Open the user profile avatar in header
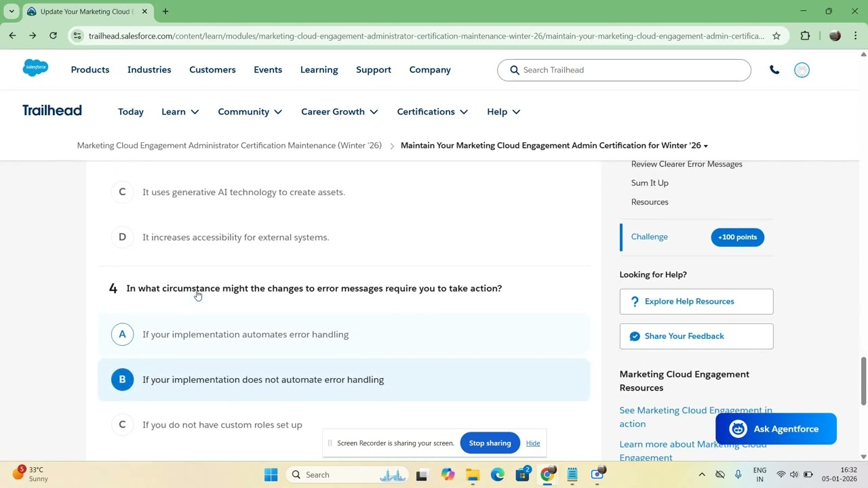Image resolution: width=868 pixels, height=488 pixels. point(802,70)
